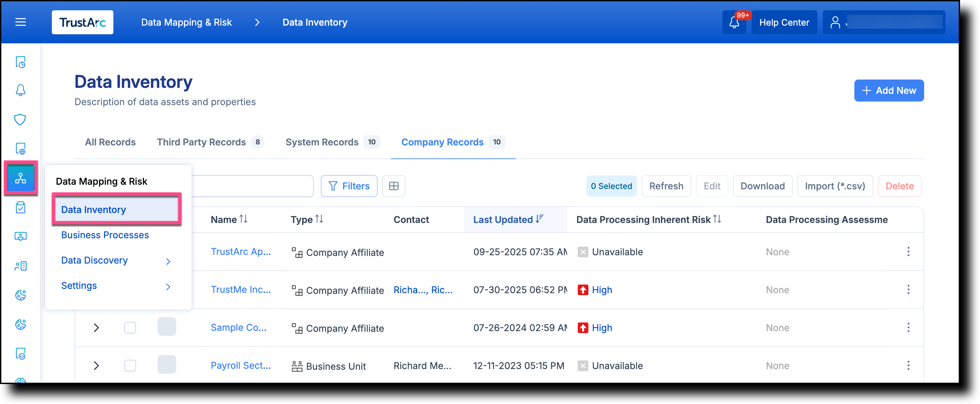Switch to Third Party Records tab

(210, 142)
